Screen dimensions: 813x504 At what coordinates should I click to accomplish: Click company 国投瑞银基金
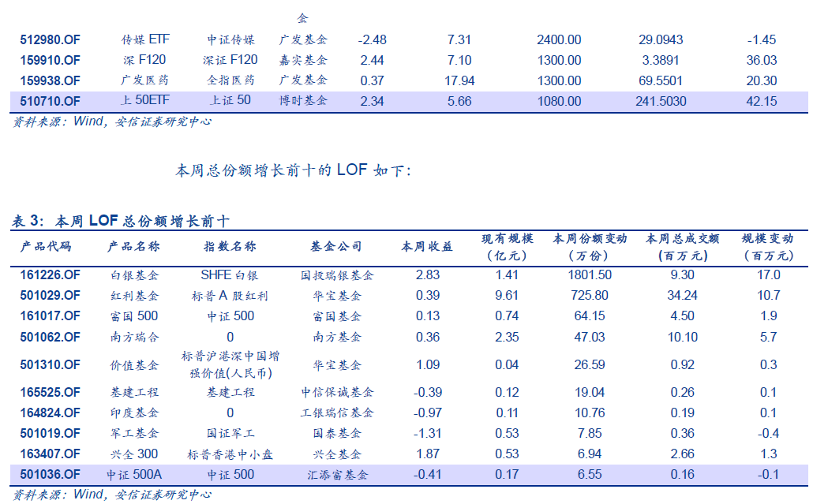coord(337,275)
